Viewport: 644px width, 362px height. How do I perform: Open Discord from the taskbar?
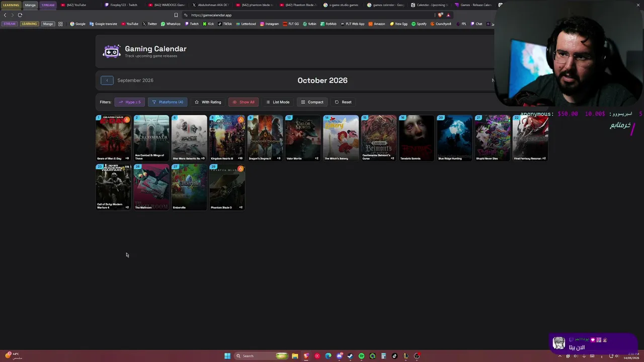click(339, 356)
